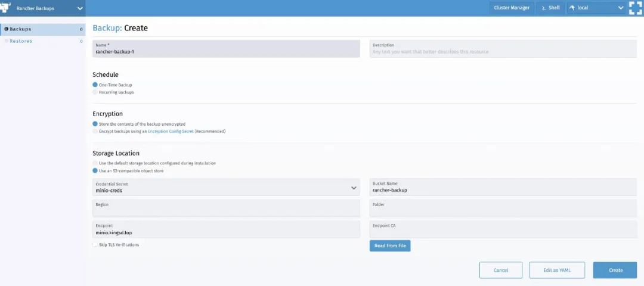Focus the Endpoint CA text area
This screenshot has width=644, height=286.
click(x=503, y=229)
